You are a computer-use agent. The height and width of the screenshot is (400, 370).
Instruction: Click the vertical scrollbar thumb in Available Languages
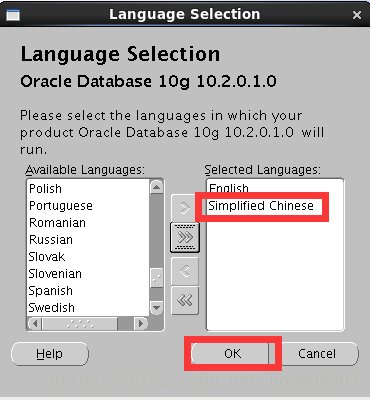[x=156, y=278]
